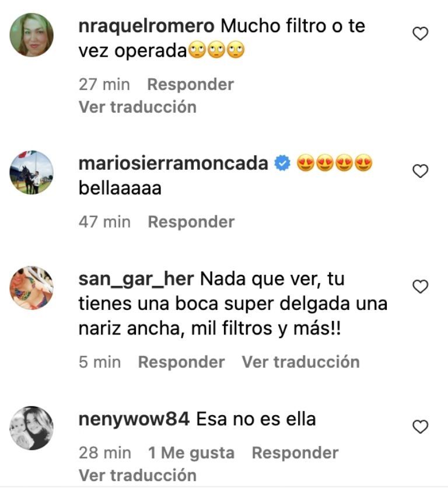448x488 pixels.
Task: Like nraquelromero's comment with heart icon
Action: (x=421, y=34)
